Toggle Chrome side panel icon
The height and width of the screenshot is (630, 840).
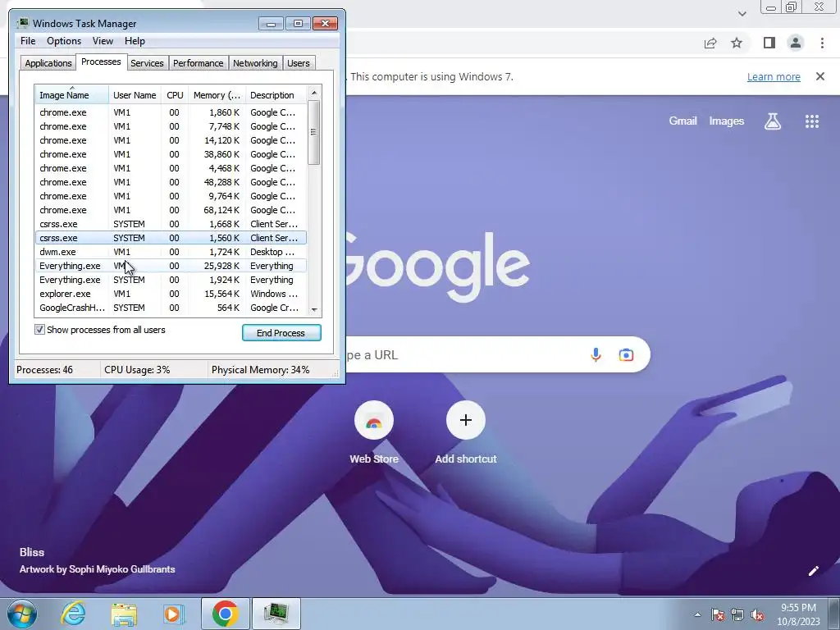[769, 43]
